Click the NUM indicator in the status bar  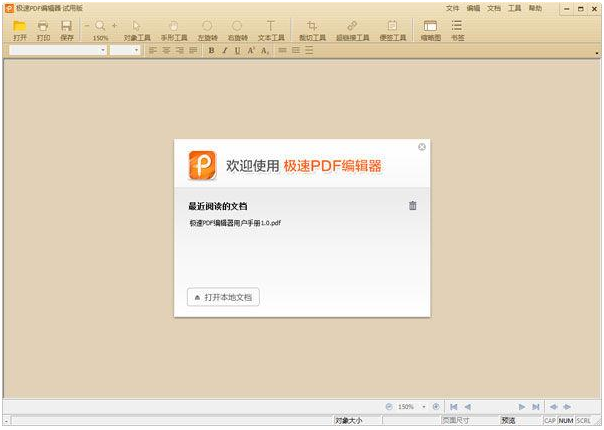point(566,420)
